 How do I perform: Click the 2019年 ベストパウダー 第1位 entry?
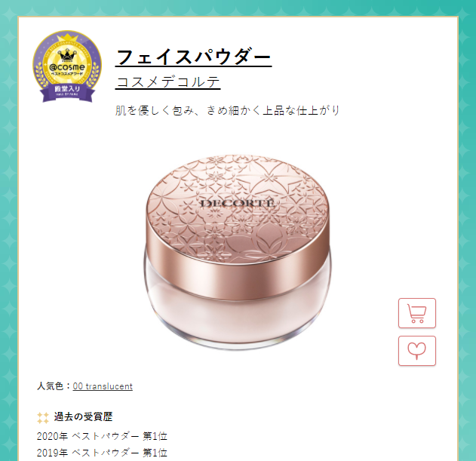click(102, 453)
